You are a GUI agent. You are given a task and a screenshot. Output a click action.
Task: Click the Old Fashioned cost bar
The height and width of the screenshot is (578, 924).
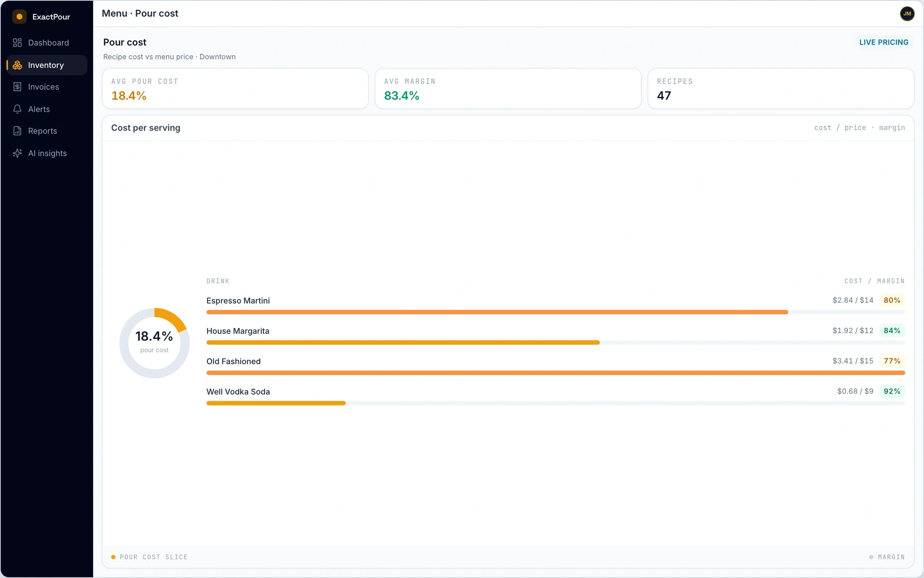point(556,373)
